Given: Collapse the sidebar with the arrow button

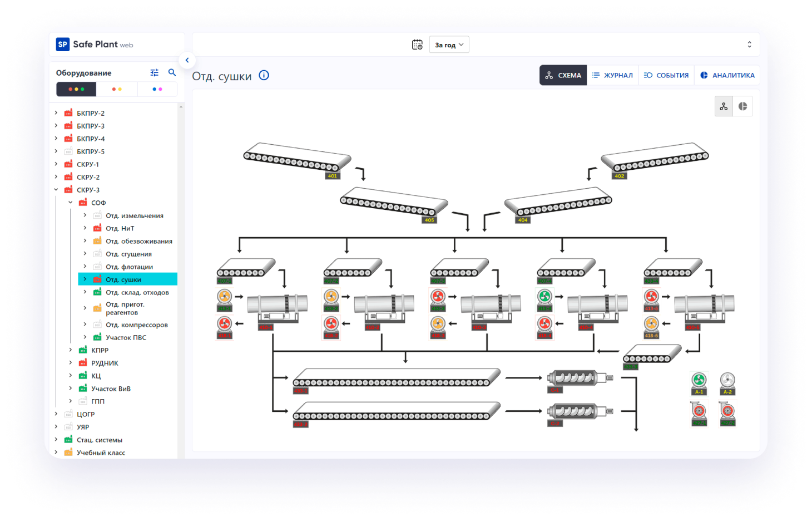Looking at the screenshot, I should 187,60.
